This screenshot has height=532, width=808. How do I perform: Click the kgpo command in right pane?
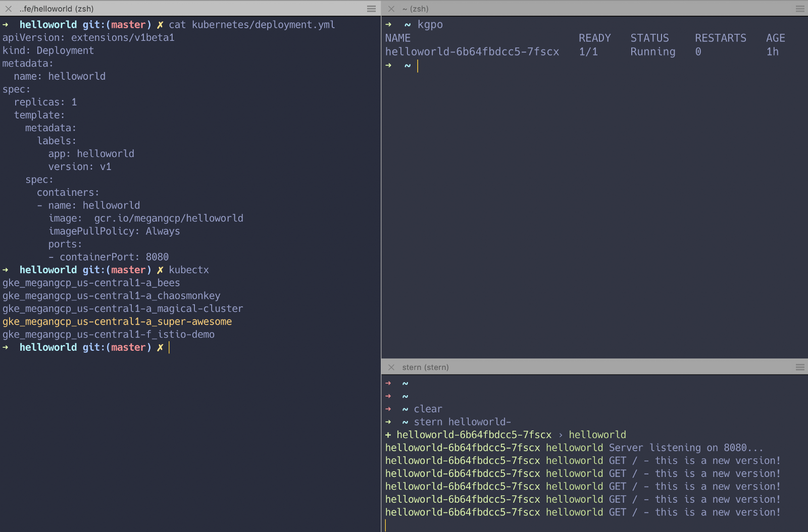point(430,25)
